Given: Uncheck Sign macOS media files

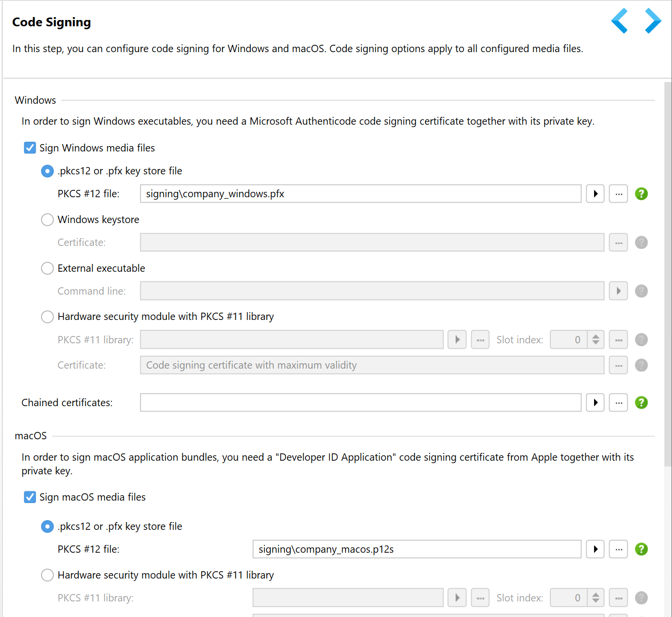Looking at the screenshot, I should (30, 497).
